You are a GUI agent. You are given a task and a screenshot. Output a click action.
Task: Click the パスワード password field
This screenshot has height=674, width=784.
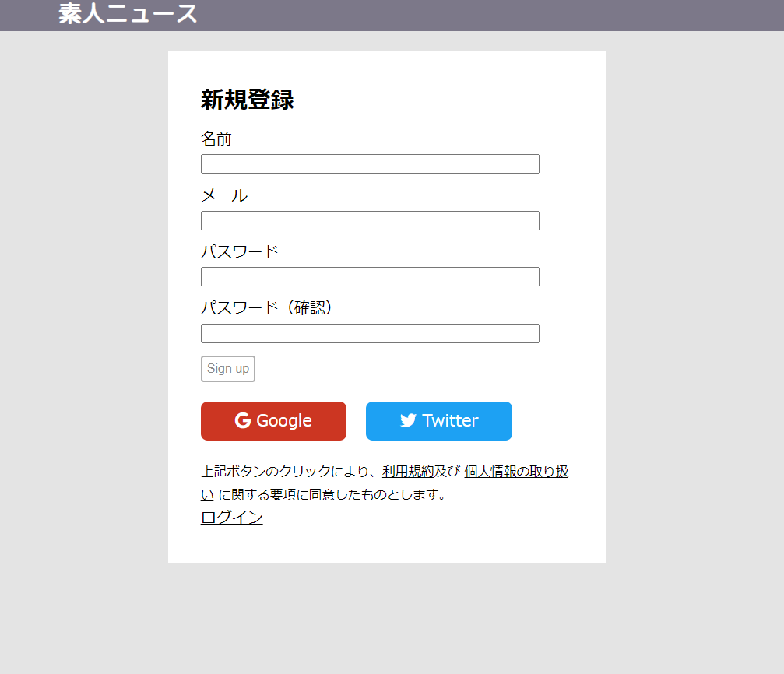pyautogui.click(x=369, y=276)
